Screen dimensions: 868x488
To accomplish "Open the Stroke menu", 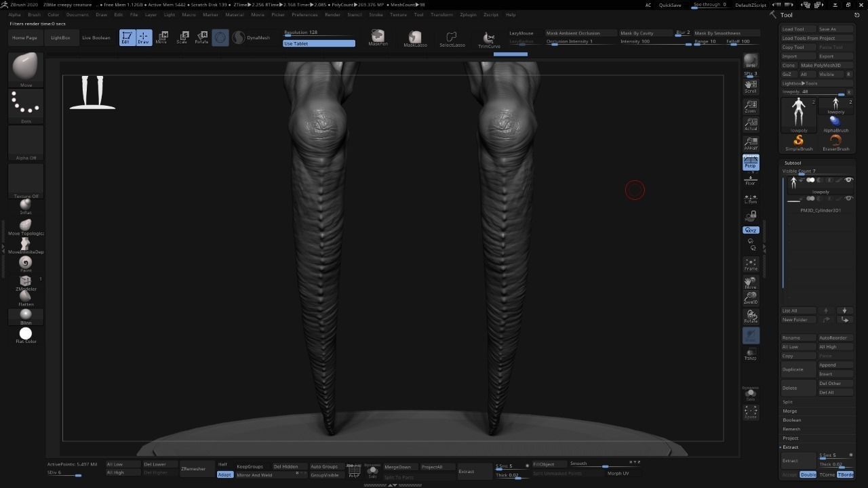I will (x=376, y=14).
